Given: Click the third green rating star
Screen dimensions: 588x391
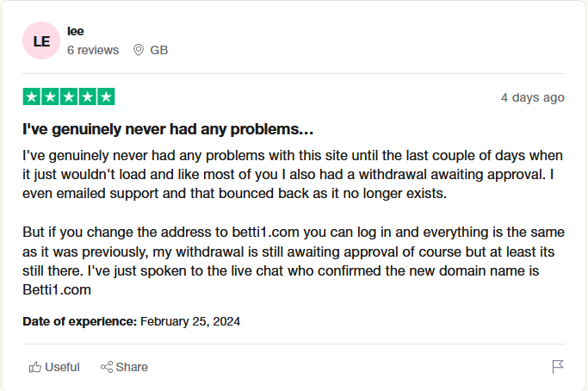Looking at the screenshot, I should pyautogui.click(x=69, y=97).
